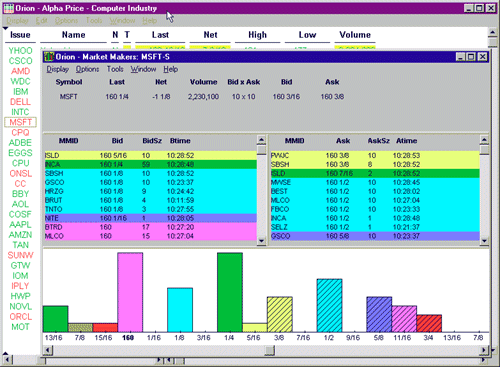Click solid green bar at 1/4
The height and width of the screenshot is (367, 500).
click(230, 292)
